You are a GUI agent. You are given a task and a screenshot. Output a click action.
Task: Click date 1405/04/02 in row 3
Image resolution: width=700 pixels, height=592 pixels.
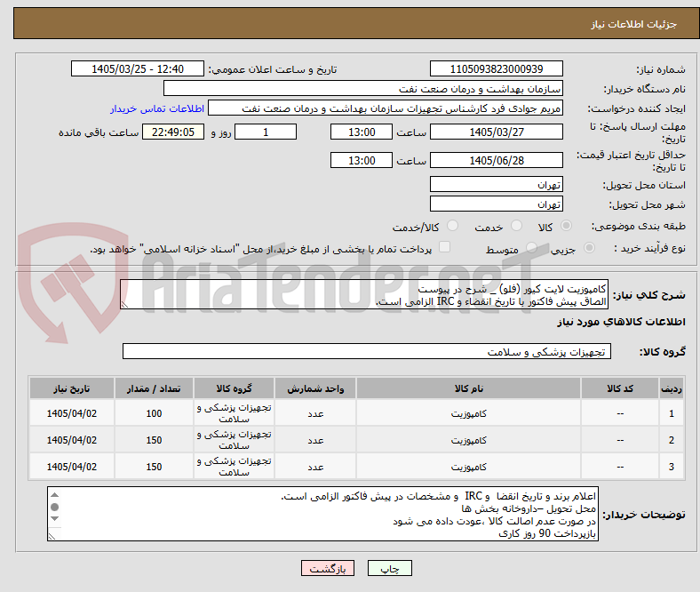(72, 467)
